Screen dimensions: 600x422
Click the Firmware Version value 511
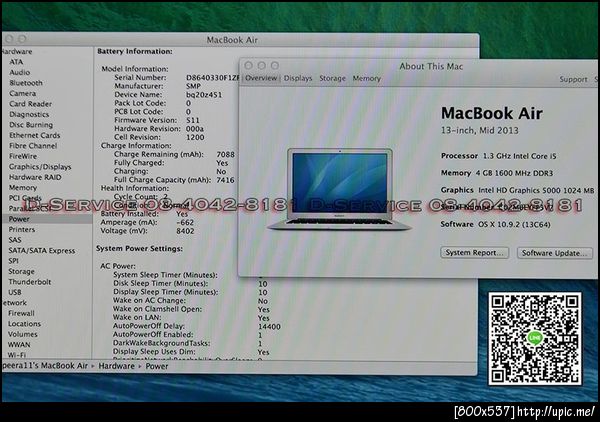(x=193, y=120)
